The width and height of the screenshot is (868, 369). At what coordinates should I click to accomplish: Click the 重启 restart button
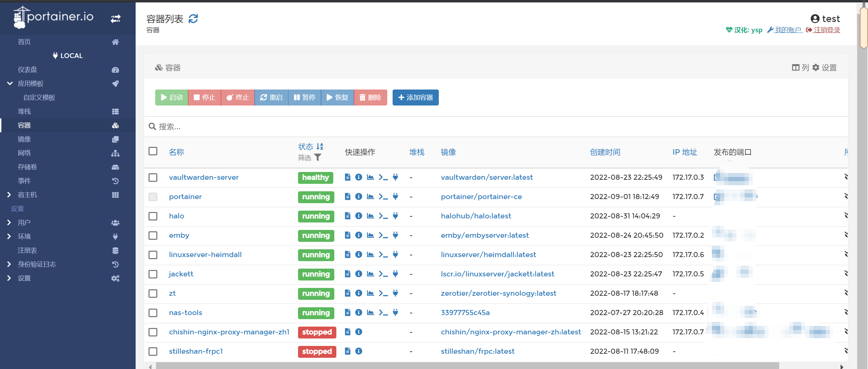coord(271,97)
